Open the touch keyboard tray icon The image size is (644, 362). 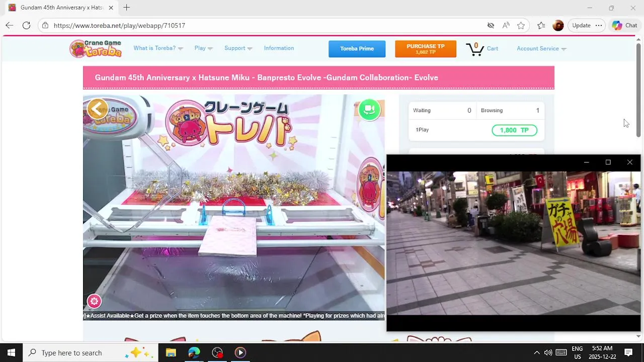point(561,352)
